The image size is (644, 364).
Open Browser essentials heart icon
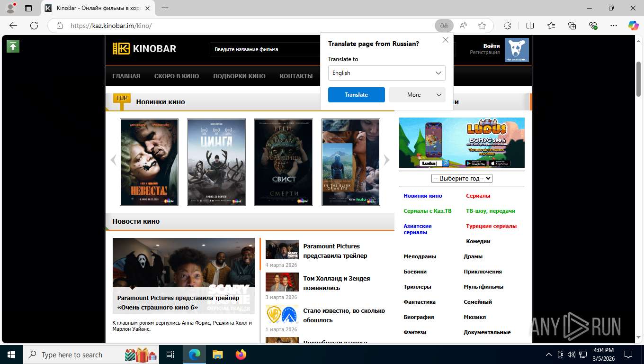point(593,26)
